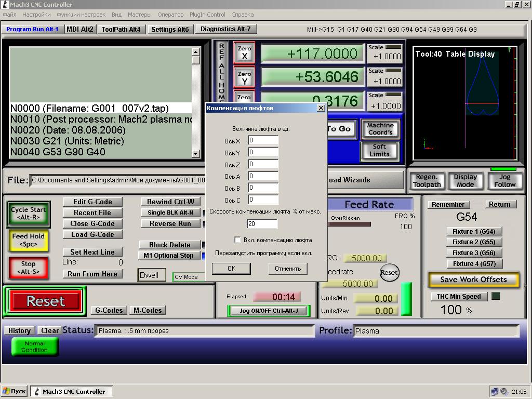Confirm the backlash dialog with OK
The height and width of the screenshot is (399, 532).
[x=231, y=269]
